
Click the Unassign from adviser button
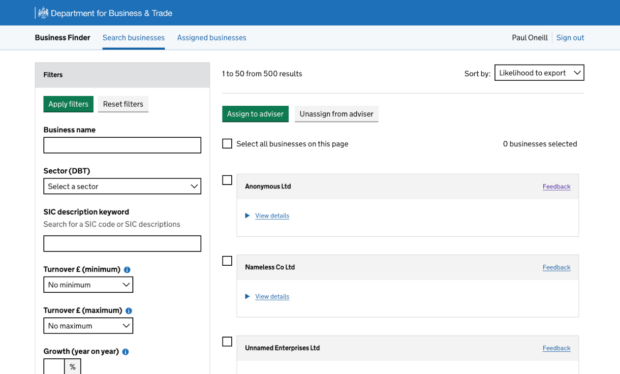(x=336, y=114)
